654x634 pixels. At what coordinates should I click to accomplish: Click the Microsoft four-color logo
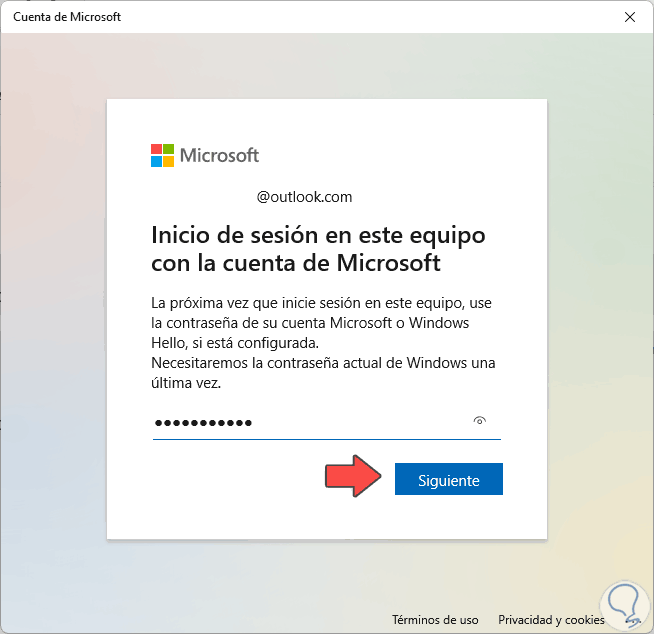click(x=162, y=156)
